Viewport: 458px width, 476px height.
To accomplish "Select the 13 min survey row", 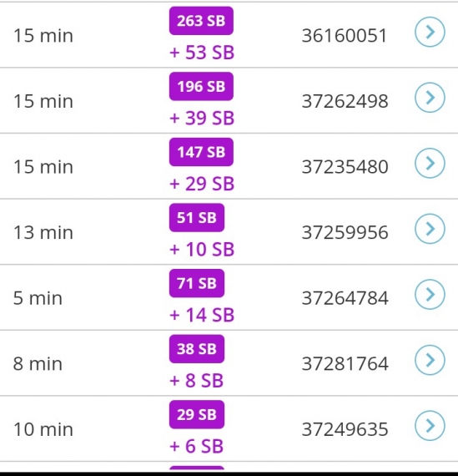I will coord(229,231).
